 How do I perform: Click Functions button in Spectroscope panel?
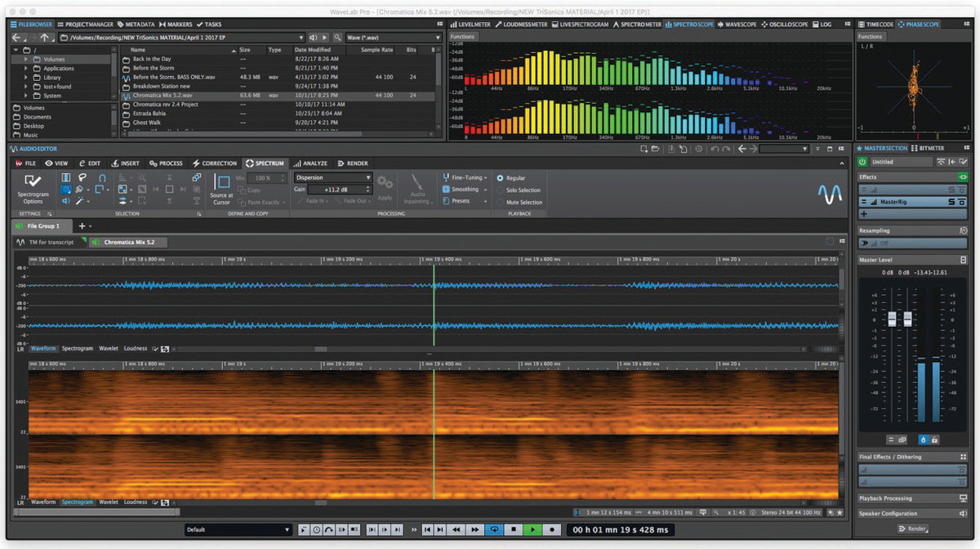(x=462, y=37)
